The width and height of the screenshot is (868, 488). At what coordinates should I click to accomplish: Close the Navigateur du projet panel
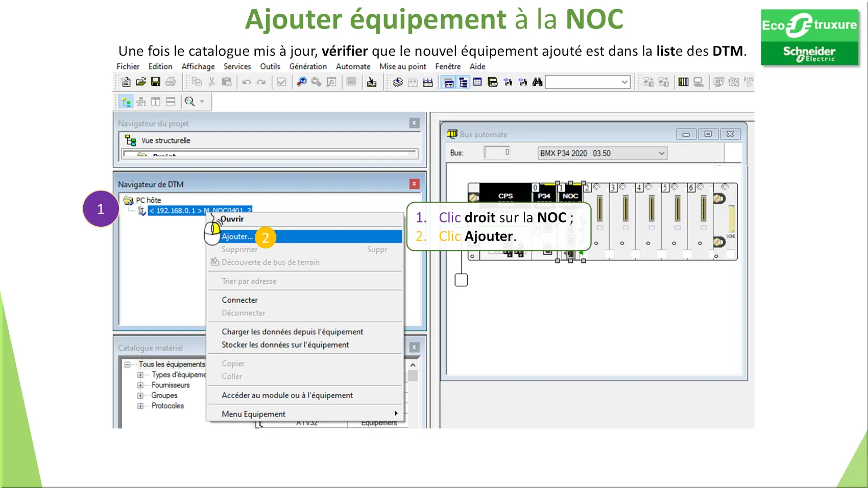tap(415, 123)
